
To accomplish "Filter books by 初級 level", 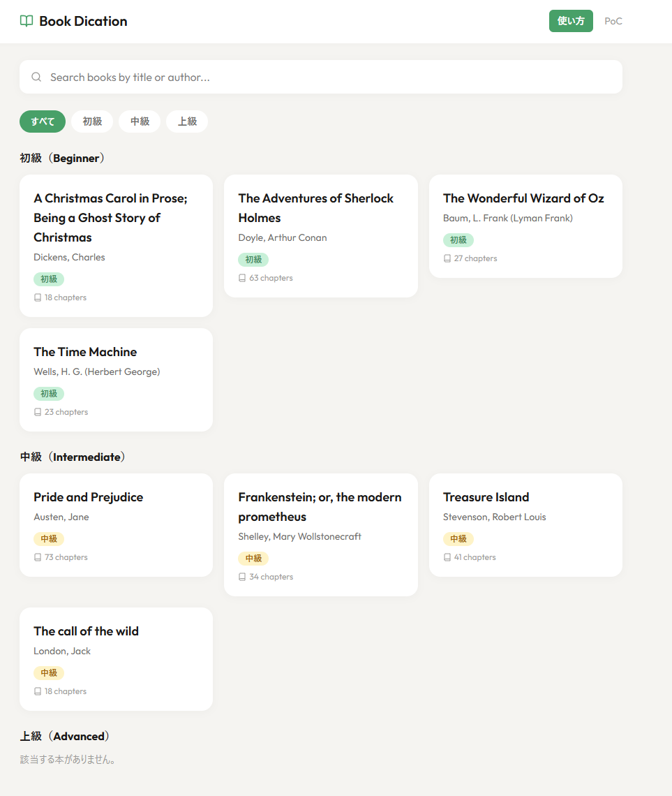I will point(92,121).
